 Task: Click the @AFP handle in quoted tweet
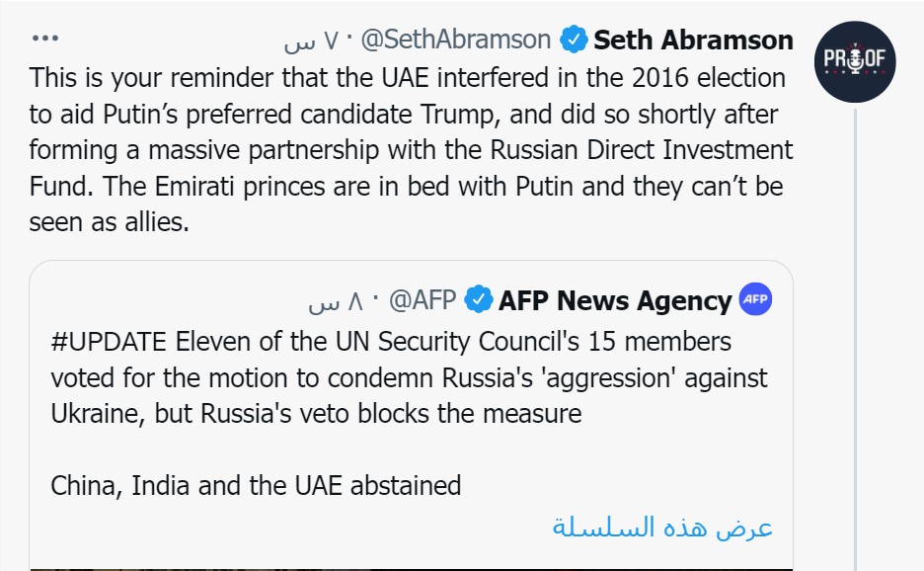(423, 299)
